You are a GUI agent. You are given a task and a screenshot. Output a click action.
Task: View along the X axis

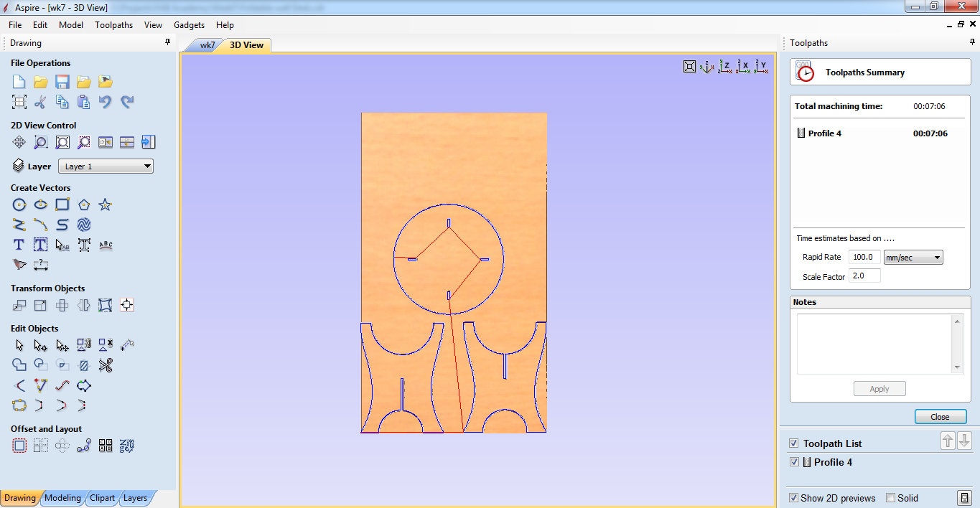[743, 67]
